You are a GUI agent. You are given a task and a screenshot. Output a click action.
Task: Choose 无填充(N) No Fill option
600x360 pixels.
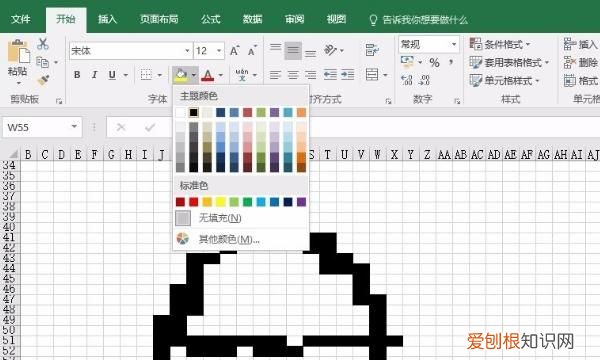coord(240,218)
